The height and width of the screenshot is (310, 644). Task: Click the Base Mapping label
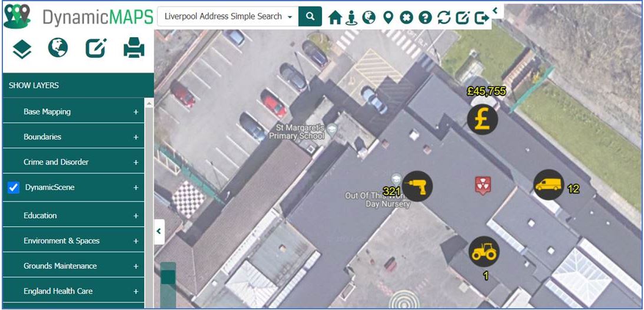[x=47, y=112]
